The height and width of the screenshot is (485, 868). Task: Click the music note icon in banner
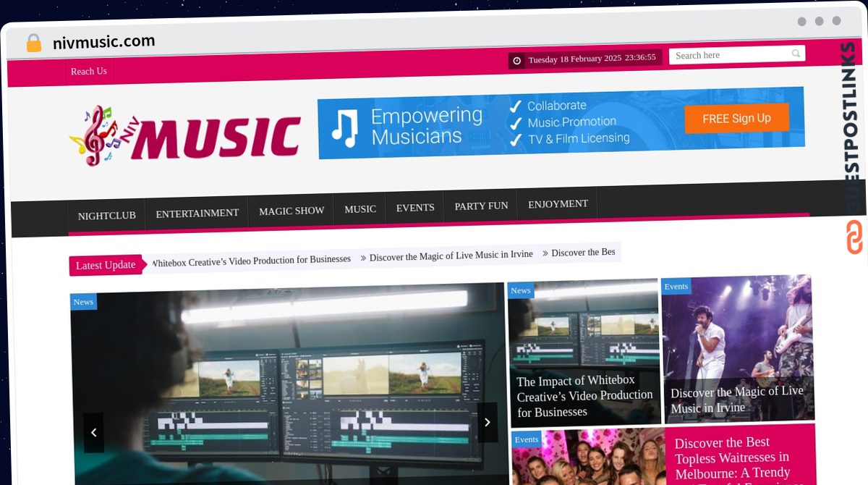coord(344,129)
